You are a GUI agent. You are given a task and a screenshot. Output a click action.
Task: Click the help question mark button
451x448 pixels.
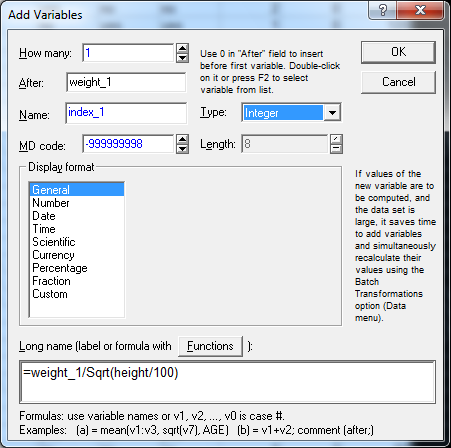pyautogui.click(x=383, y=10)
